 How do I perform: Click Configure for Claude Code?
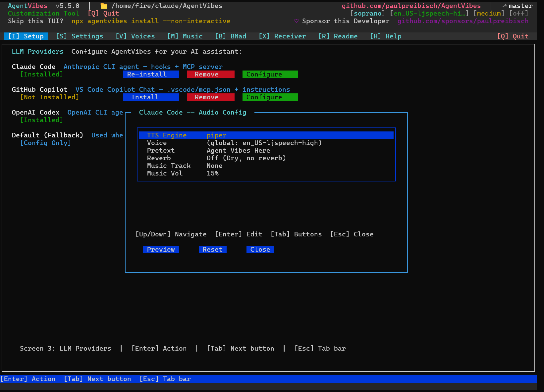pos(270,74)
